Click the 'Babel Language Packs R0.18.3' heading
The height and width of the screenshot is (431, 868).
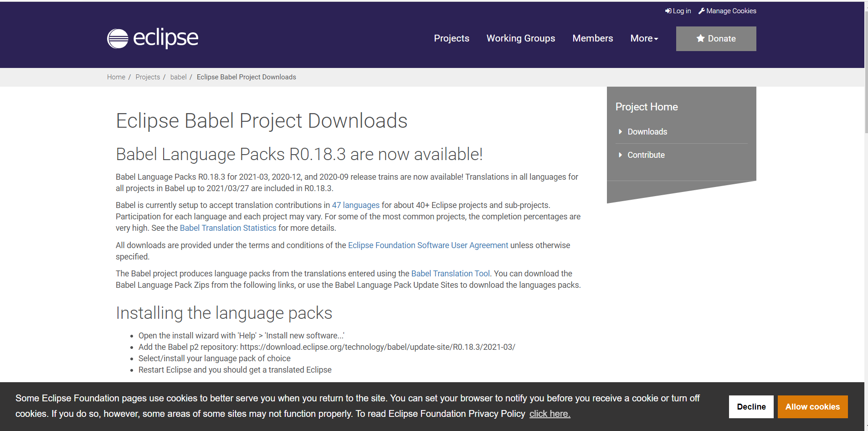coord(299,154)
